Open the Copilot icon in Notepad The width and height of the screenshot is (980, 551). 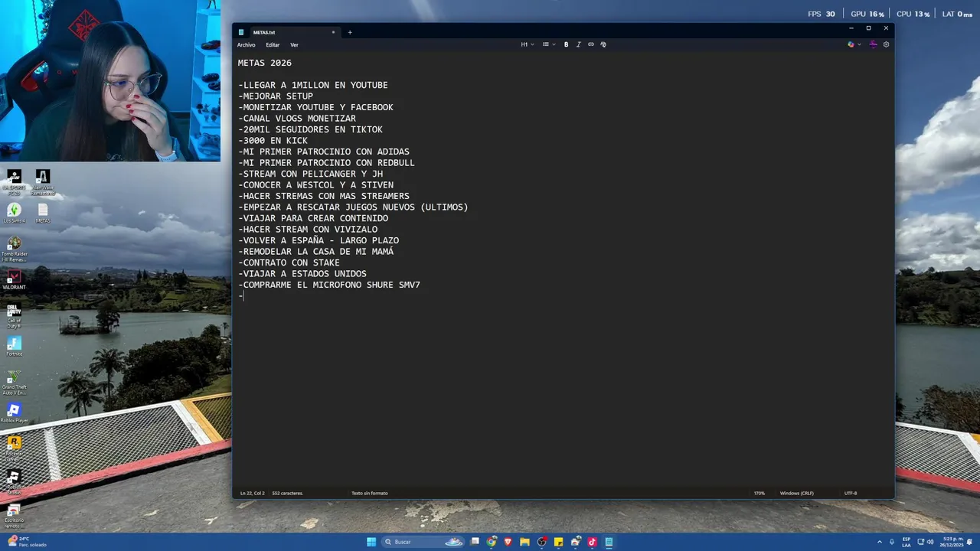tap(851, 44)
